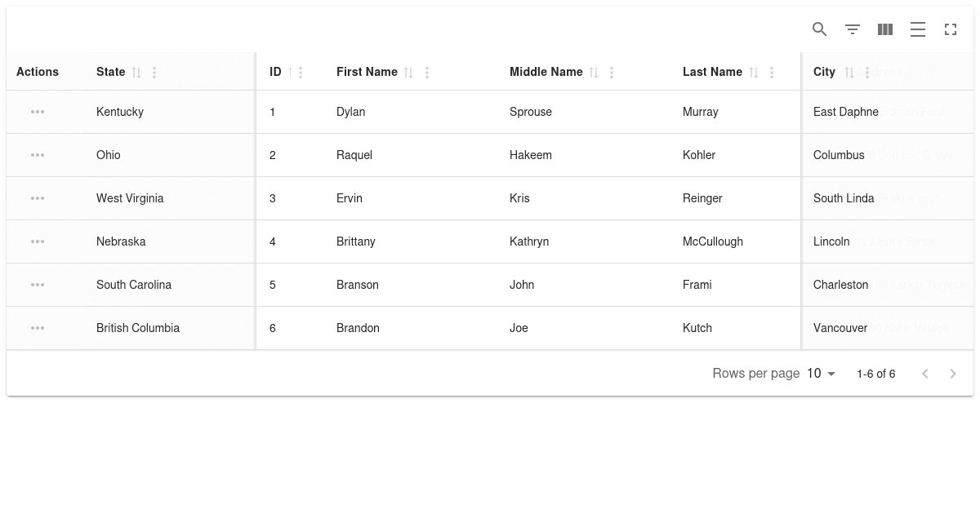The height and width of the screenshot is (514, 980).
Task: Open the actions menu for the Kentucky row
Action: click(x=38, y=112)
